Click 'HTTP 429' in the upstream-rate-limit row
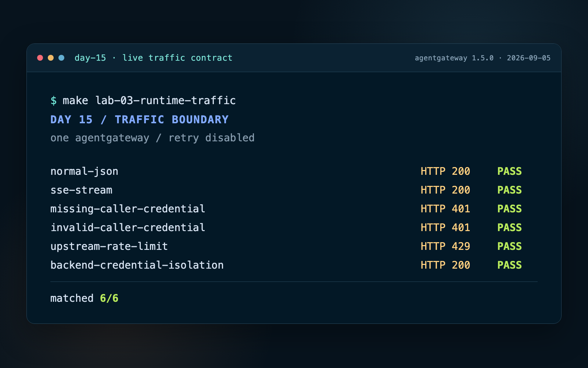This screenshot has height=368, width=588. click(x=445, y=247)
